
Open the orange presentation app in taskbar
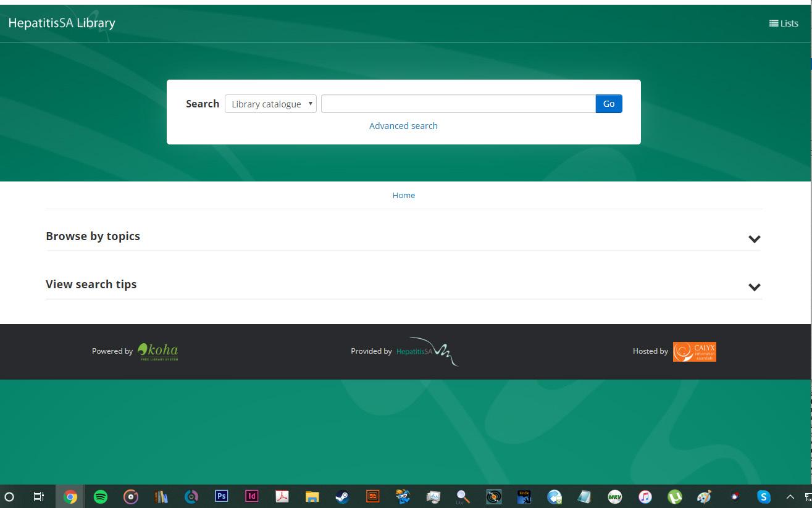coord(372,496)
